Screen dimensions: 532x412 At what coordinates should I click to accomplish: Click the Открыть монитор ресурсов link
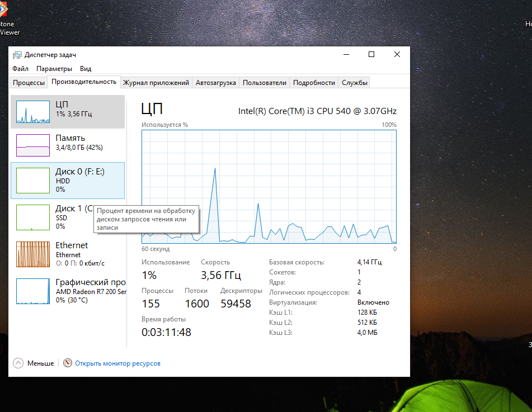[117, 363]
